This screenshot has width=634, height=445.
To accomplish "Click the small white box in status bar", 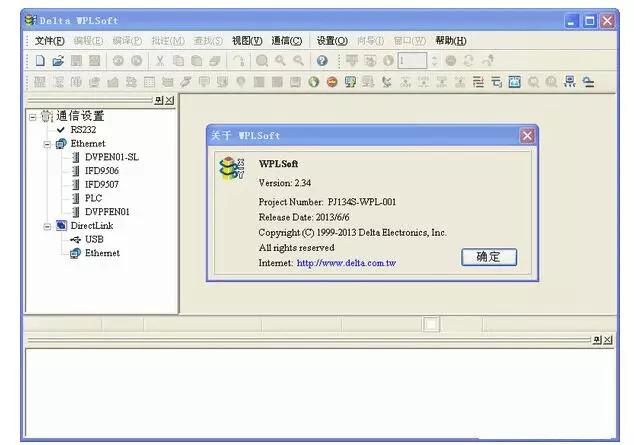I will [431, 324].
